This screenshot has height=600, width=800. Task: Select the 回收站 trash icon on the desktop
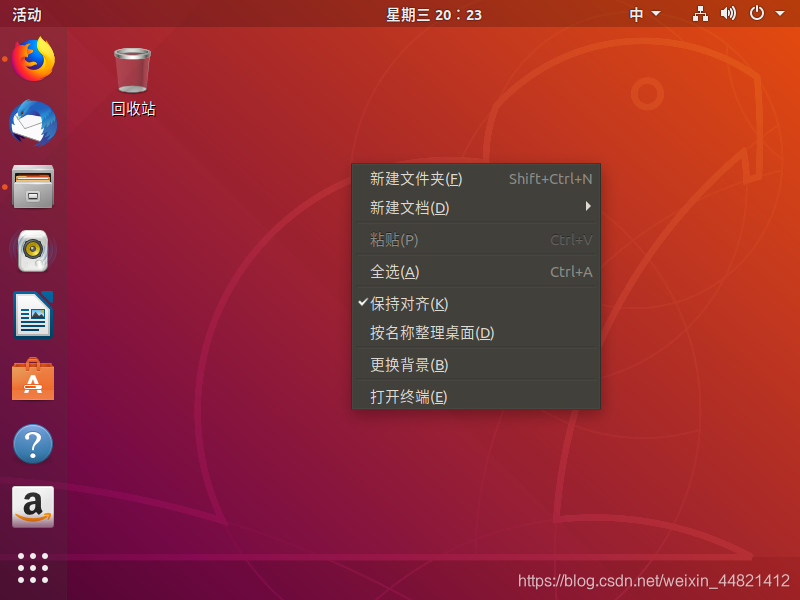tap(133, 82)
